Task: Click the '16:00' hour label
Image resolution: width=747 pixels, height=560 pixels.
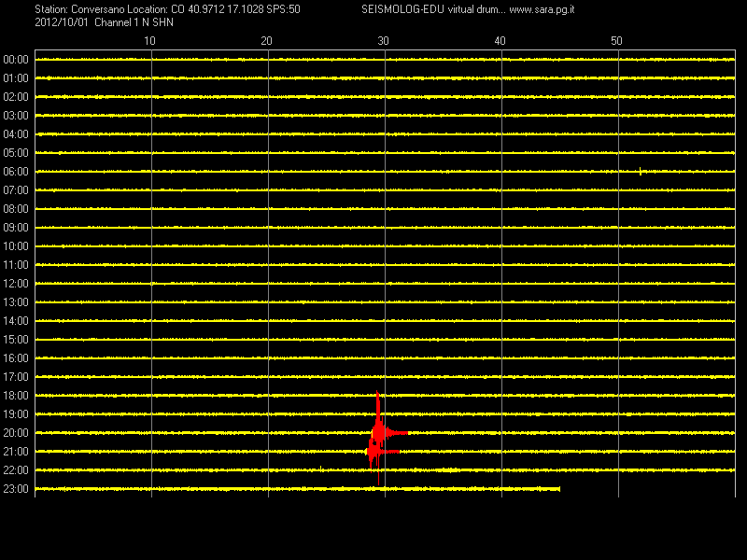Action: [x=16, y=358]
